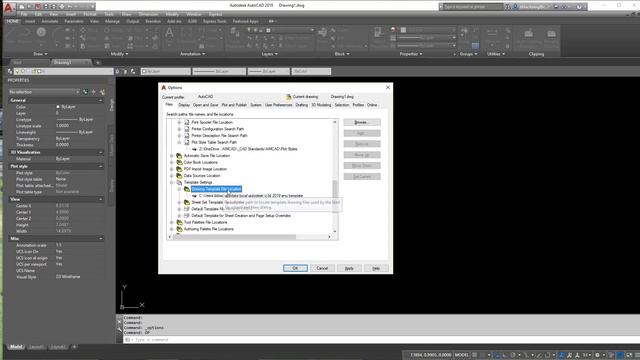The height and width of the screenshot is (360, 640).
Task: Expand the Draw panel flyout
Action: pos(40,54)
